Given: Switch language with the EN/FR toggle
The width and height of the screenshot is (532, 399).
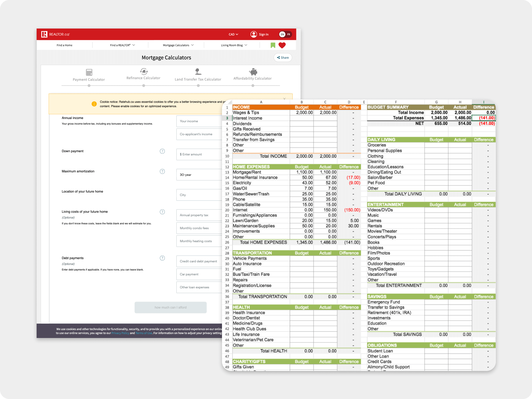Looking at the screenshot, I should [x=285, y=34].
